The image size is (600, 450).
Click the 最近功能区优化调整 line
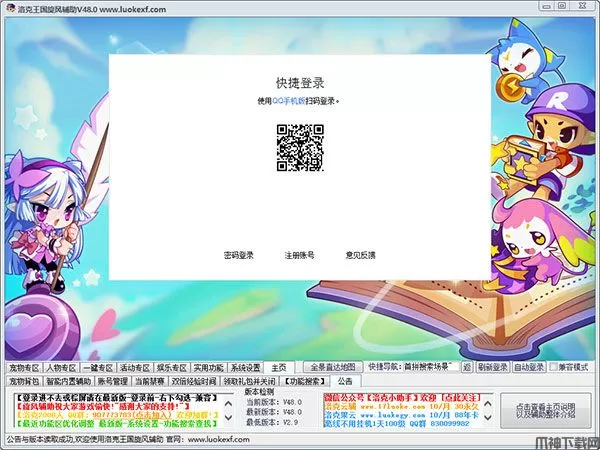117,423
